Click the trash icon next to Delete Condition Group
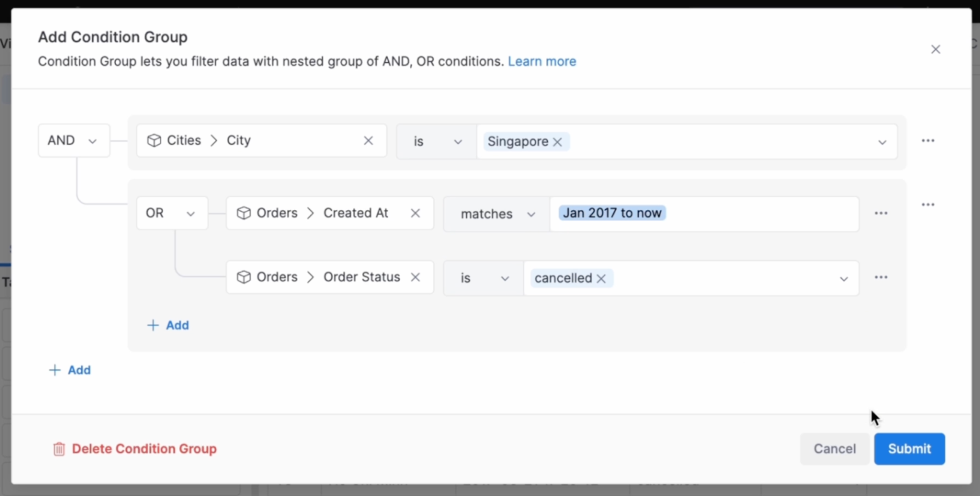 pos(59,449)
